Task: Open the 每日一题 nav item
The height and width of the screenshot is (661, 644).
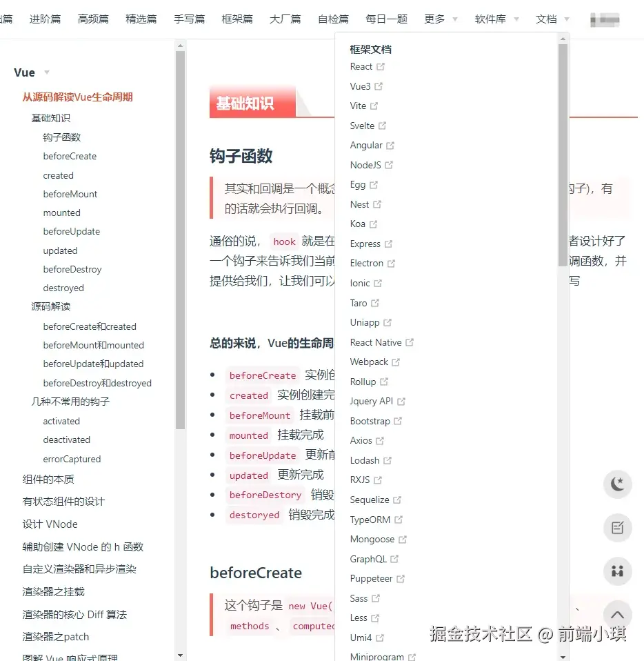Action: click(x=387, y=19)
